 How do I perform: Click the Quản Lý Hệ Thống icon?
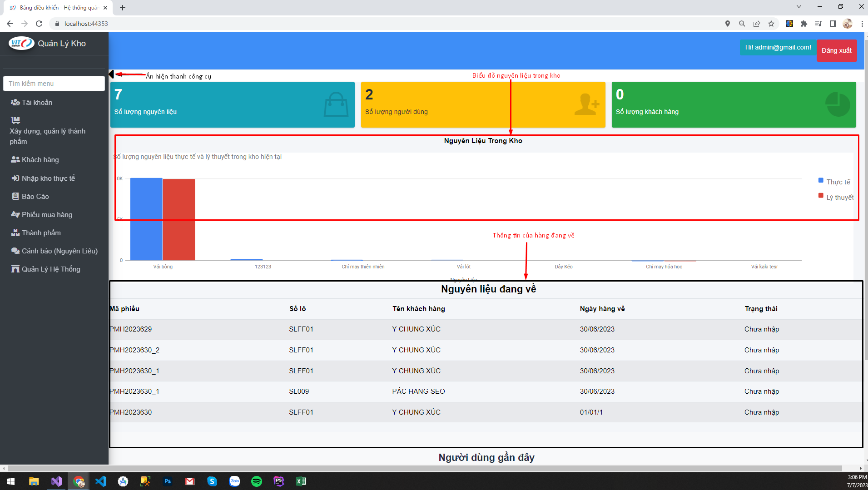tap(15, 269)
